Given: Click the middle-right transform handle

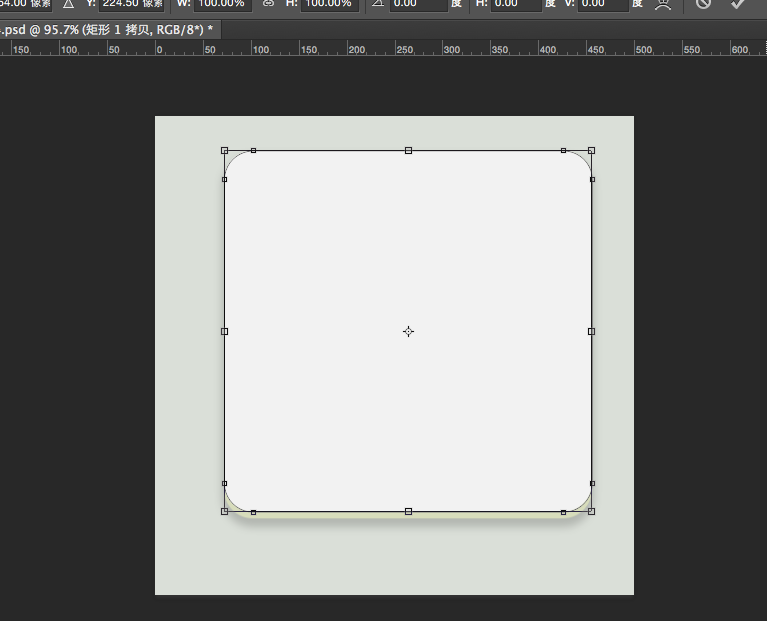Looking at the screenshot, I should 591,332.
